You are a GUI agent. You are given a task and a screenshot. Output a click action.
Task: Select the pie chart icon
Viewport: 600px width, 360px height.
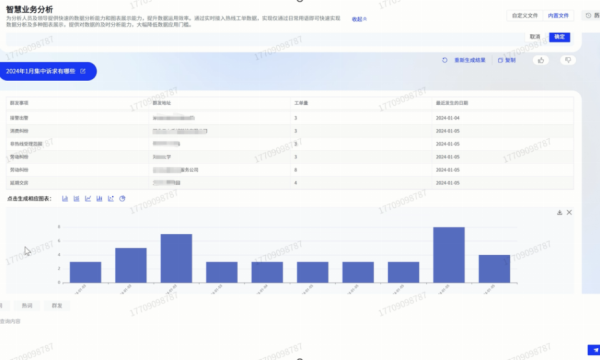pyautogui.click(x=122, y=199)
